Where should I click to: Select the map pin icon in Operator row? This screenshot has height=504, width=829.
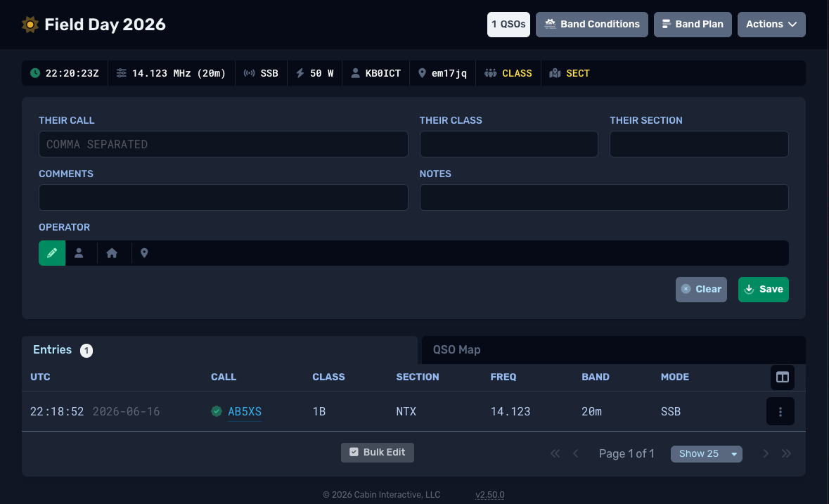click(144, 253)
